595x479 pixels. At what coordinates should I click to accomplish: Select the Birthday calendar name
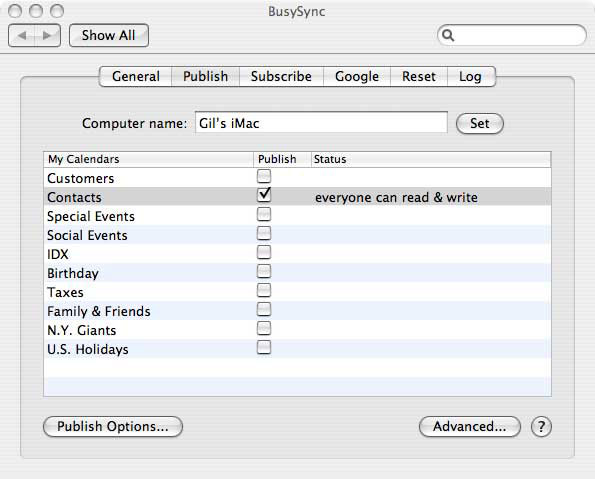point(73,274)
